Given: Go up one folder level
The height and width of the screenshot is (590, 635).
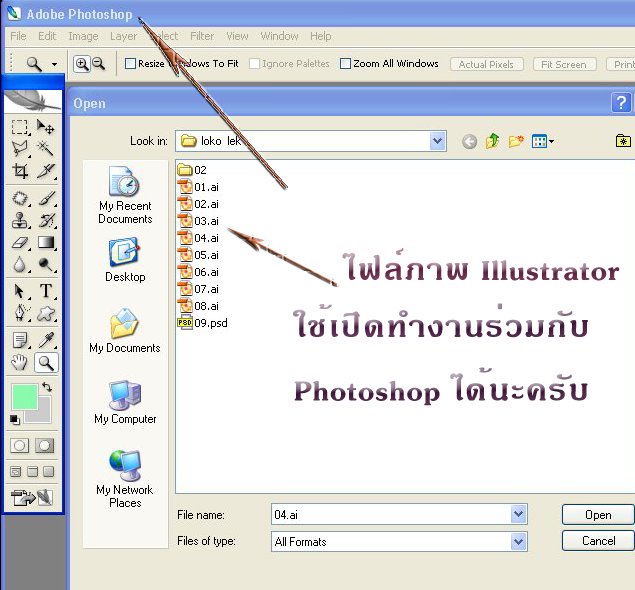Looking at the screenshot, I should click(492, 141).
